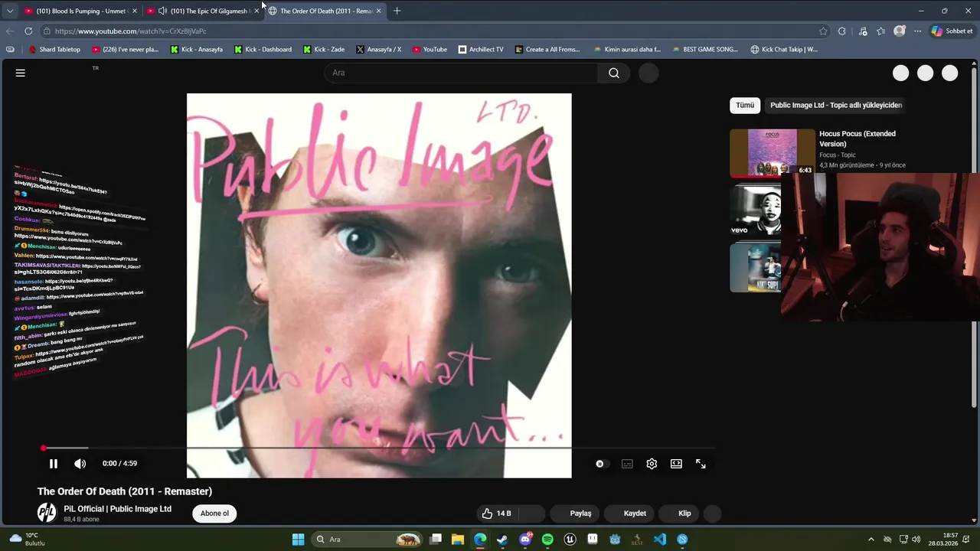This screenshot has width=980, height=551.
Task: Open video settings gear in the player
Action: (x=652, y=464)
